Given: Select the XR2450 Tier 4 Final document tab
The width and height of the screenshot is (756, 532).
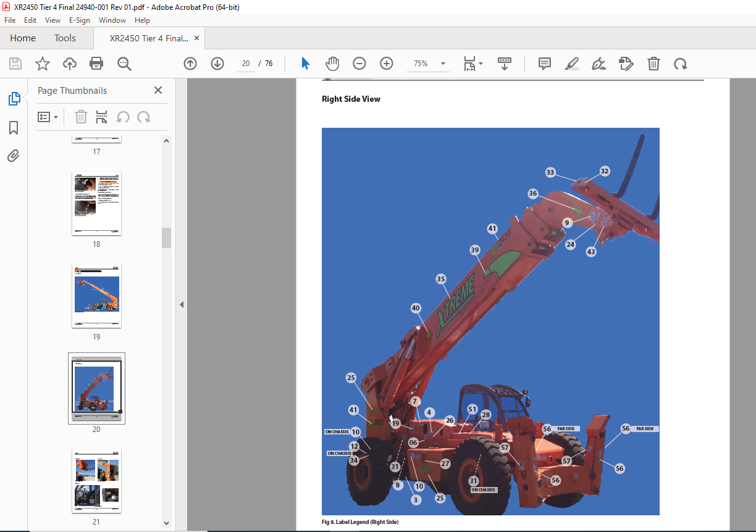Looking at the screenshot, I should (x=149, y=38).
